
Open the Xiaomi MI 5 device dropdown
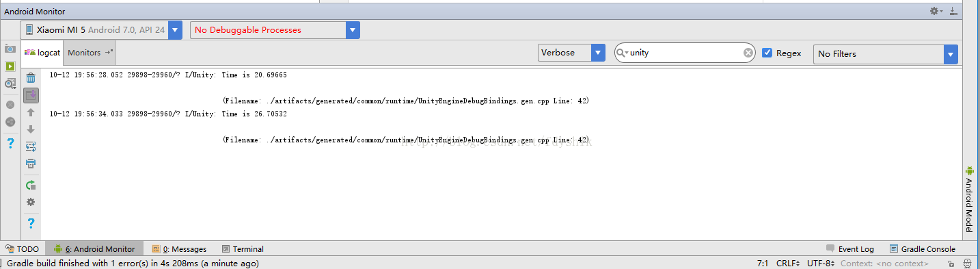pos(102,29)
